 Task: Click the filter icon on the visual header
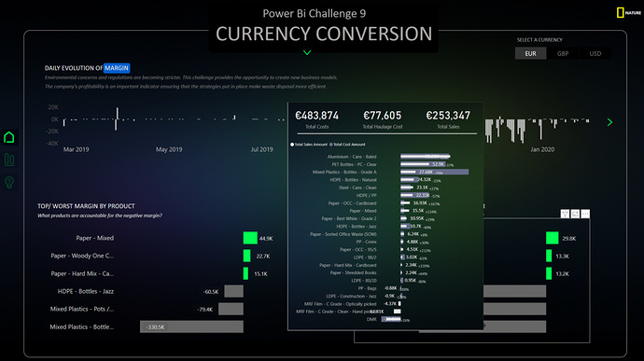click(566, 214)
